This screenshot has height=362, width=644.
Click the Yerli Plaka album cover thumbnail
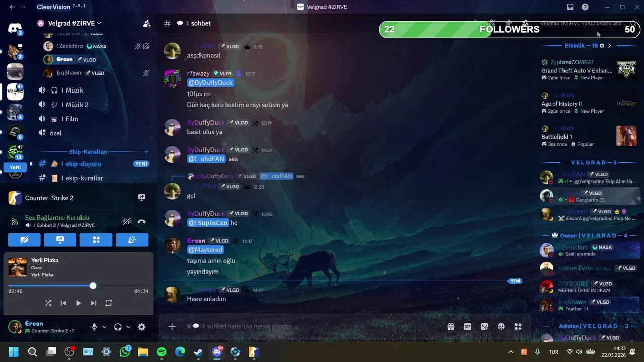pyautogui.click(x=18, y=267)
